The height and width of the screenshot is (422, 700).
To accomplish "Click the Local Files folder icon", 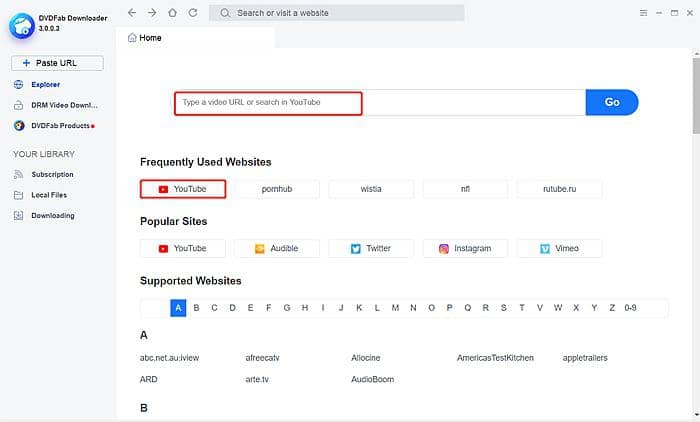I will (18, 195).
